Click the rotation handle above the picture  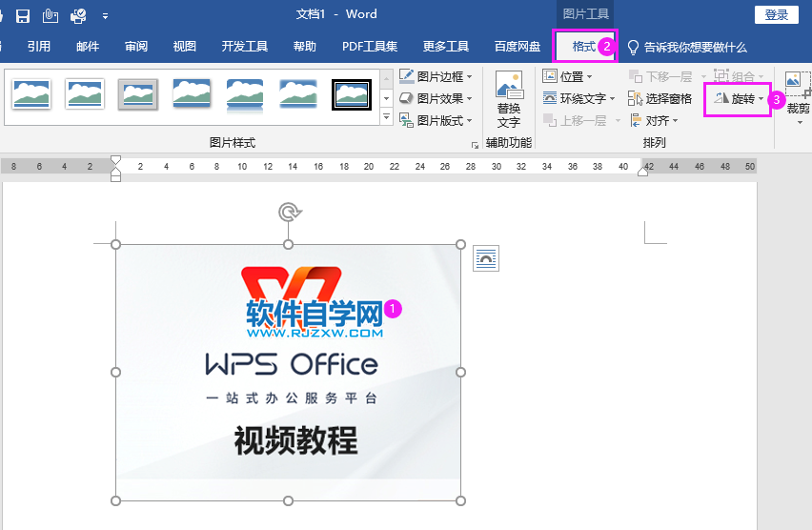290,212
